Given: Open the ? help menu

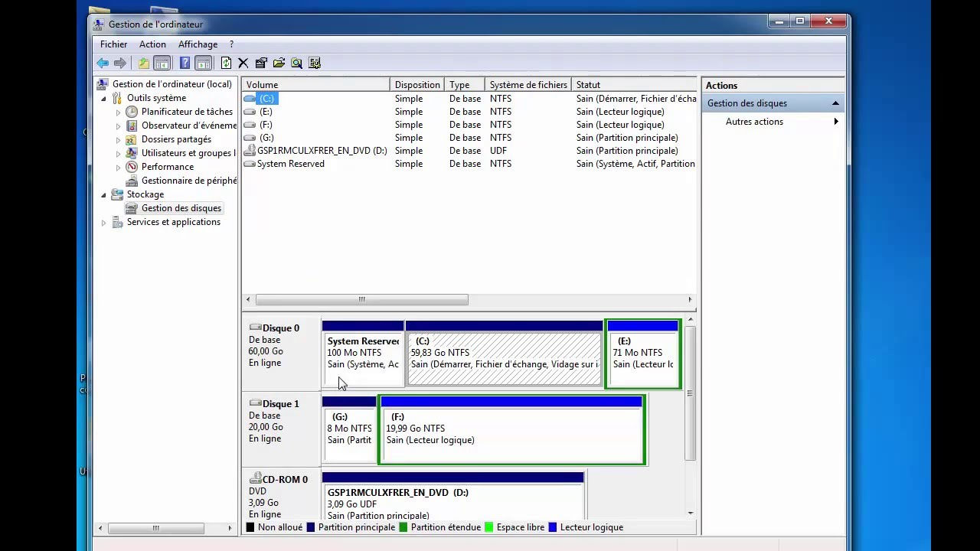Looking at the screenshot, I should [231, 44].
